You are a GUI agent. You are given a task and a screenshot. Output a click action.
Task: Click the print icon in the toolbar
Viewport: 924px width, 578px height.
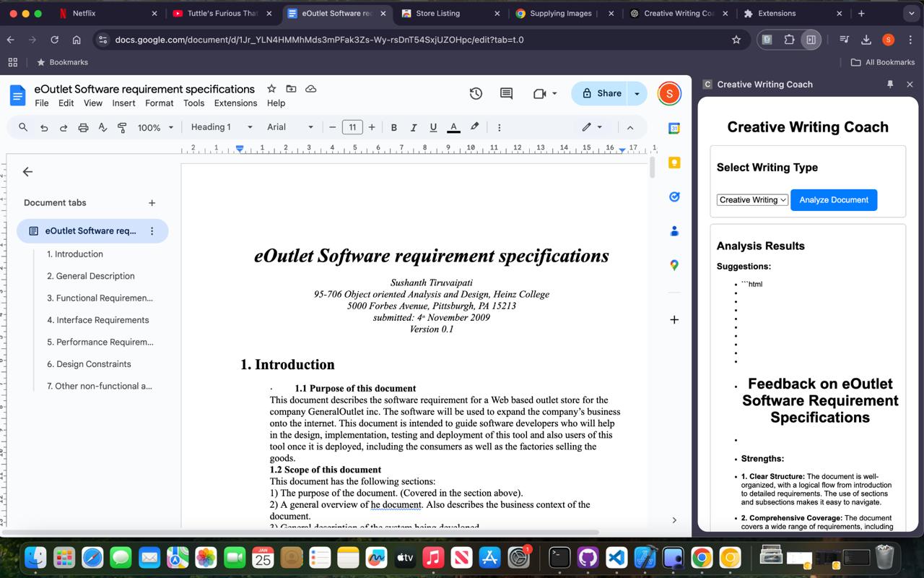point(83,127)
